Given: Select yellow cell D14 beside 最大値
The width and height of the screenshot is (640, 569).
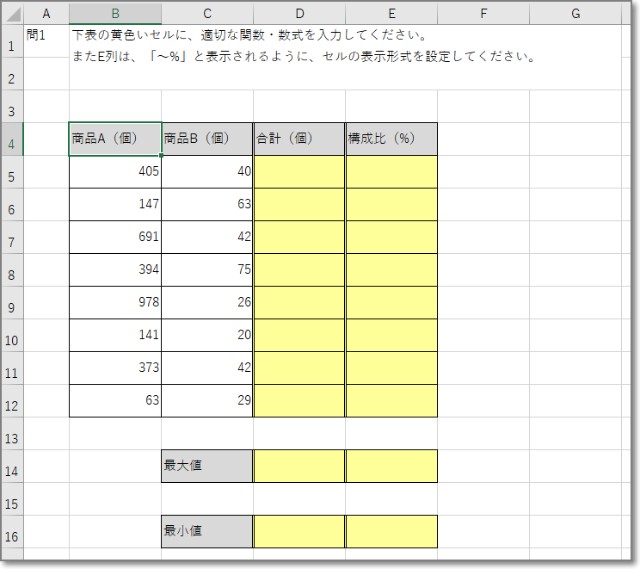Looking at the screenshot, I should [299, 466].
